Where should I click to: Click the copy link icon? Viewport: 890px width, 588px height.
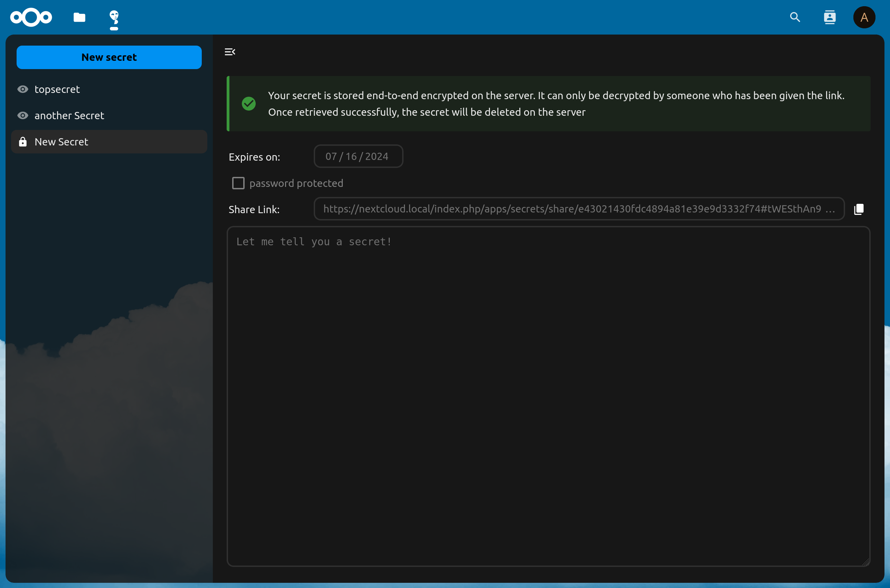click(859, 209)
